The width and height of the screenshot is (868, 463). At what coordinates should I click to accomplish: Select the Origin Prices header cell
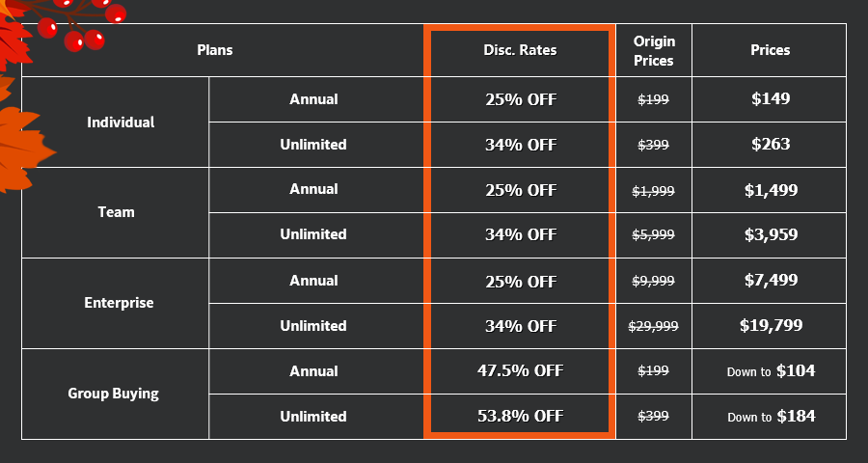tap(653, 50)
